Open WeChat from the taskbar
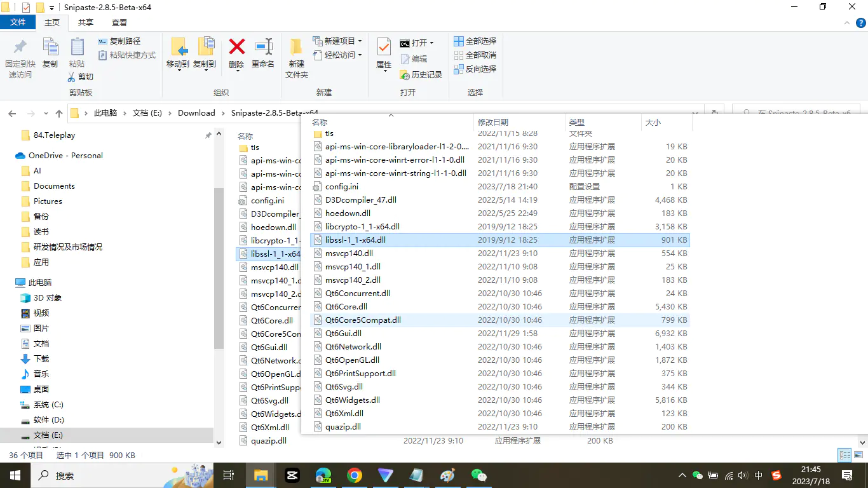Image resolution: width=868 pixels, height=488 pixels. 479,475
